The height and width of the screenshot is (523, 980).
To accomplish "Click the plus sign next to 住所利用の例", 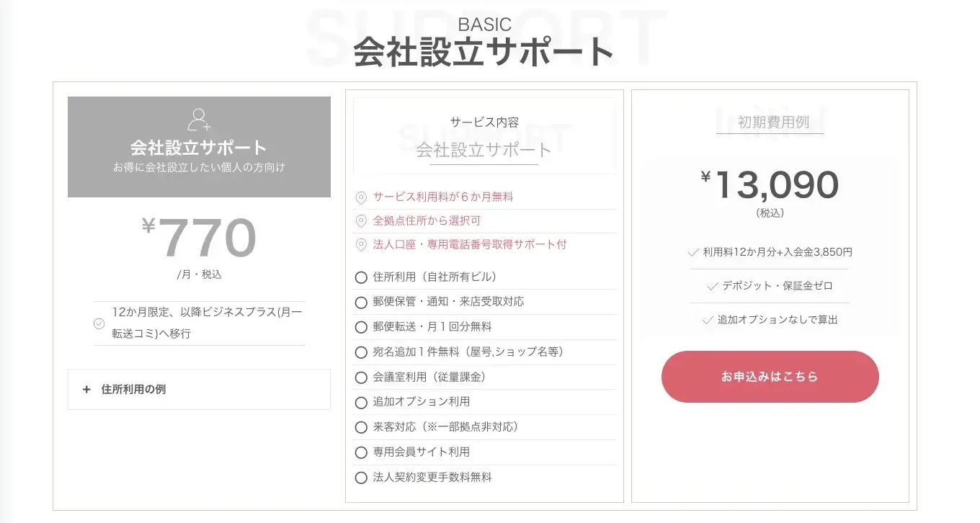I will click(x=86, y=390).
